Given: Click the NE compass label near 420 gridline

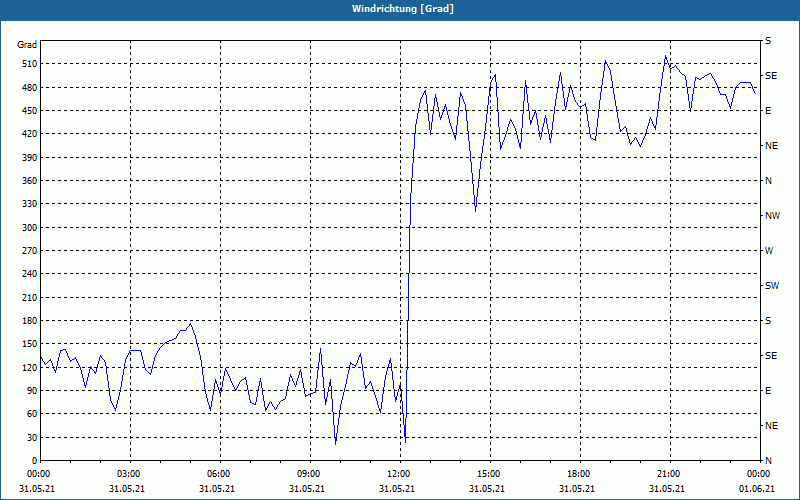Looking at the screenshot, I should [772, 146].
